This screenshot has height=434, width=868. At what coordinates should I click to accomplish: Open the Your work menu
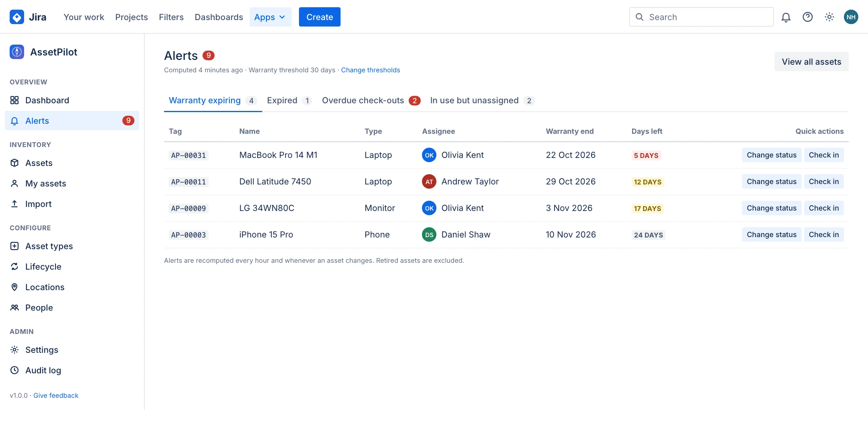point(84,17)
